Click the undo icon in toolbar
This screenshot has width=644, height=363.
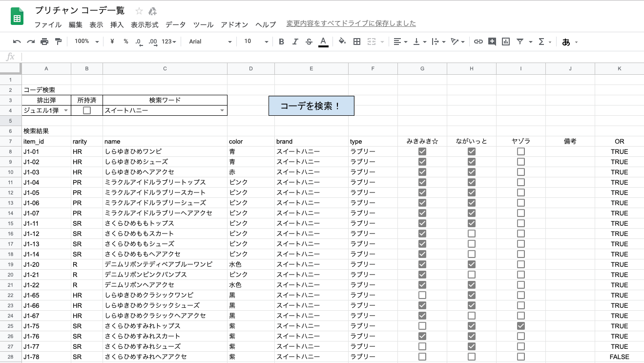[x=17, y=42]
